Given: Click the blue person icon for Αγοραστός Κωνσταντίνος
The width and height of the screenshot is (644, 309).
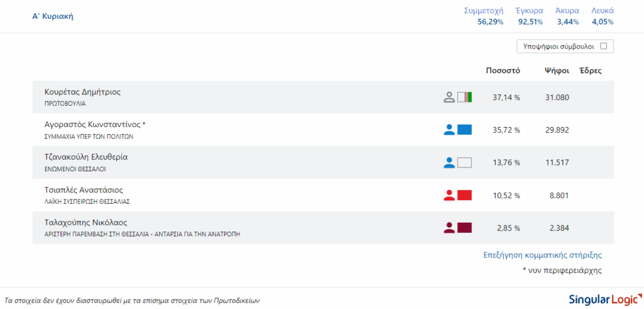Looking at the screenshot, I should (449, 130).
